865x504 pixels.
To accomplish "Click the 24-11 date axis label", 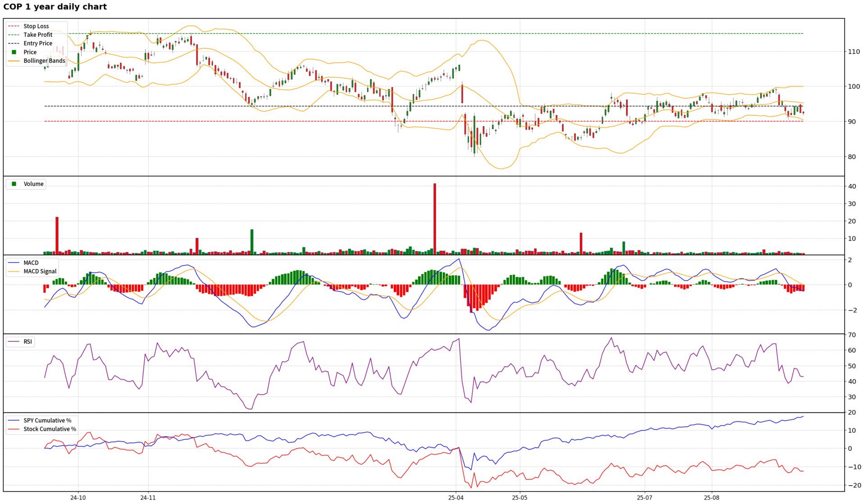I will pos(148,498).
